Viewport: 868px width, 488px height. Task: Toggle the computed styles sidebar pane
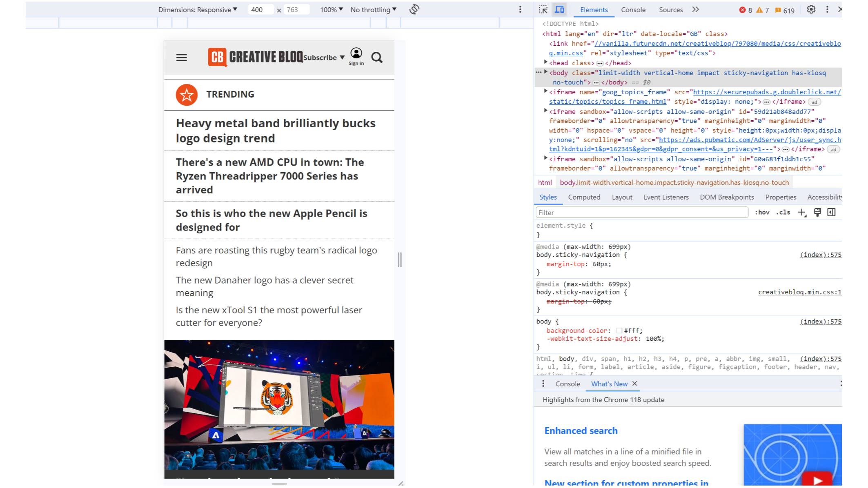pyautogui.click(x=832, y=212)
